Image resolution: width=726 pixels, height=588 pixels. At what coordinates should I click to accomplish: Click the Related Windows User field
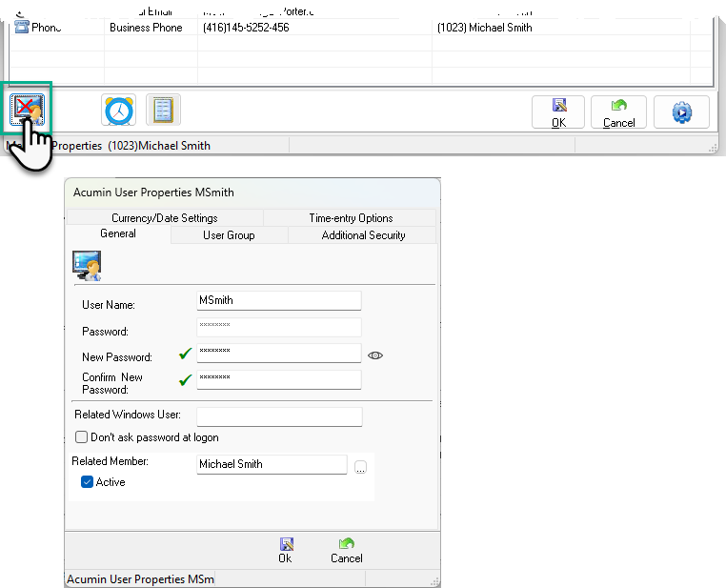pos(279,416)
